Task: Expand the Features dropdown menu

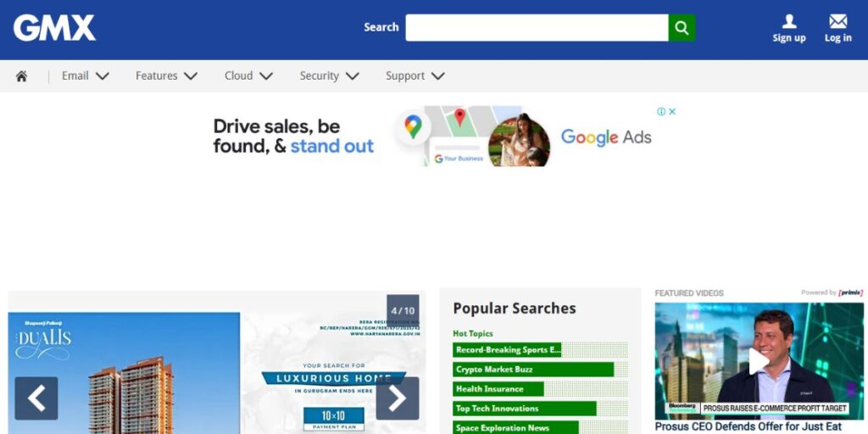Action: tap(167, 75)
